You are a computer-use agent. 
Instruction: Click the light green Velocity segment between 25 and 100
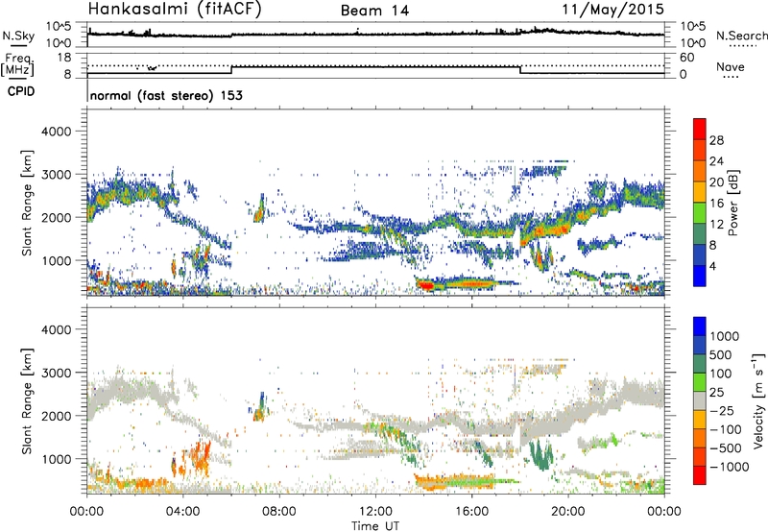click(x=700, y=382)
